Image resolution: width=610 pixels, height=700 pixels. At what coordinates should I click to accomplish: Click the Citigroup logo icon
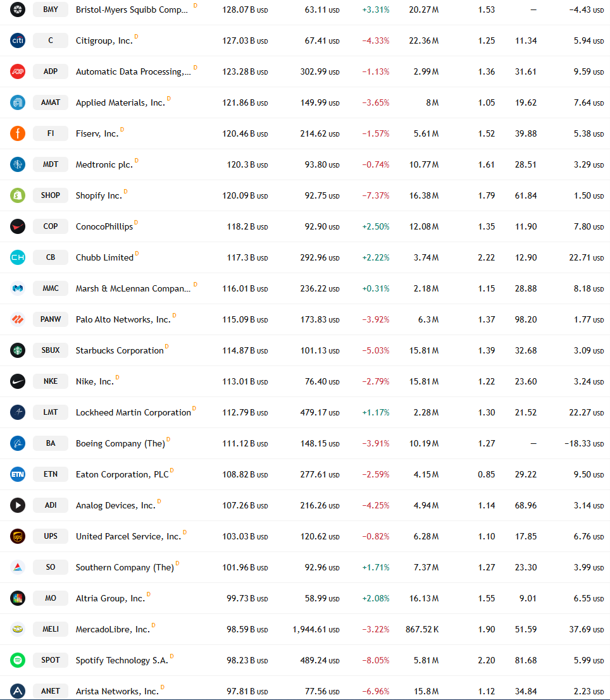[18, 40]
